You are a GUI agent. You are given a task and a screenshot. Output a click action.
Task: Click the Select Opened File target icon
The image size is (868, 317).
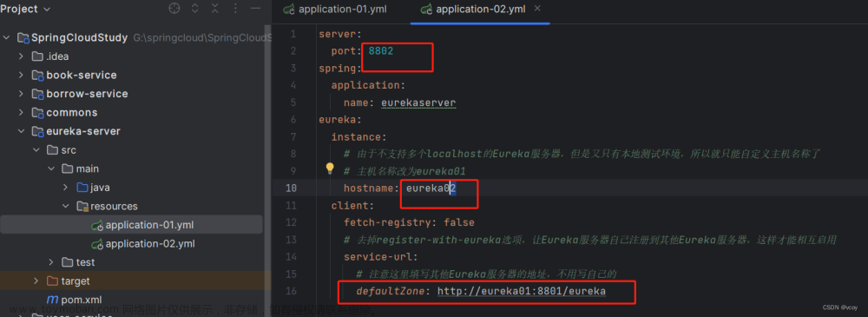(174, 9)
